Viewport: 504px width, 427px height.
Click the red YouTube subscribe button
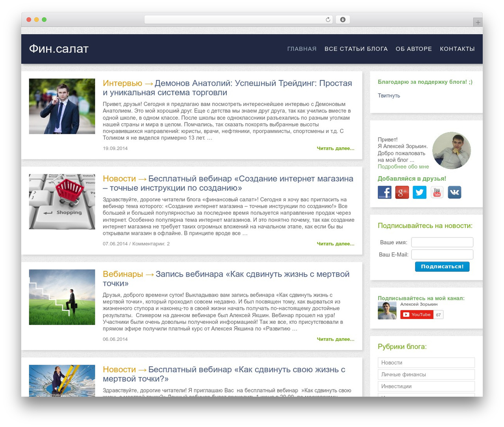click(417, 314)
